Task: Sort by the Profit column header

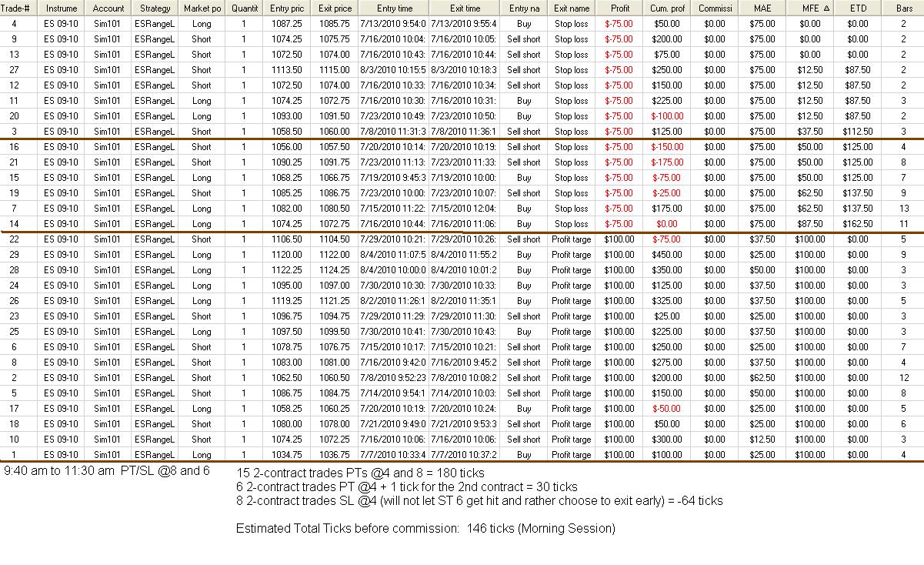Action: coord(619,8)
